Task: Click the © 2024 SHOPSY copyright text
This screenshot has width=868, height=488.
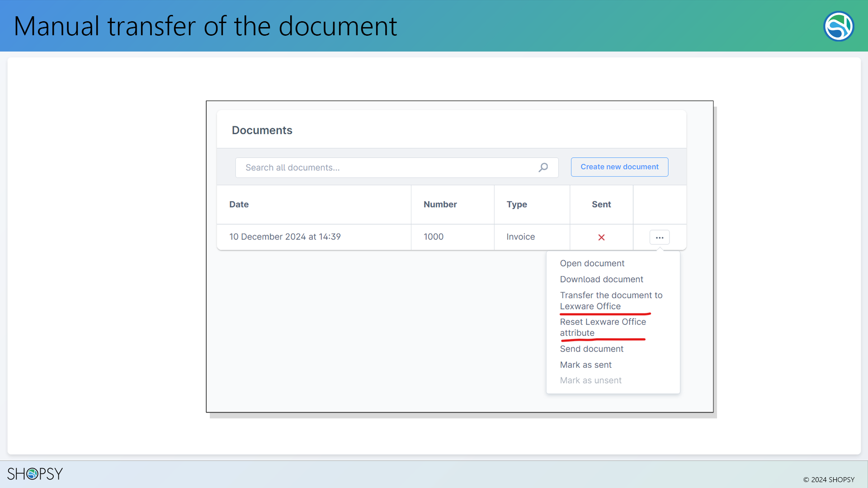Action: pos(829,479)
